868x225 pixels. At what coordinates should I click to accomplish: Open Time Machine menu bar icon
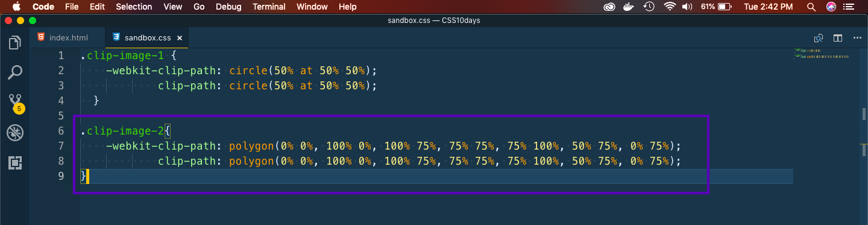point(649,7)
